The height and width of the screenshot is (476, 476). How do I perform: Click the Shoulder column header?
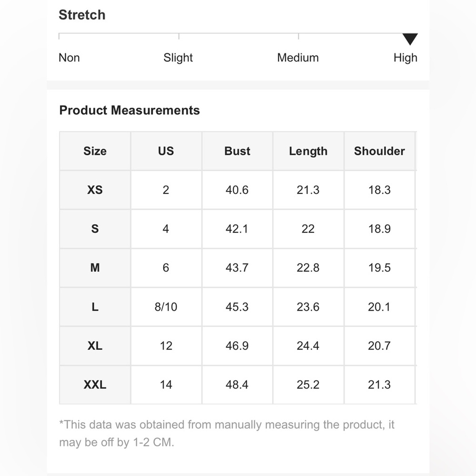point(379,151)
